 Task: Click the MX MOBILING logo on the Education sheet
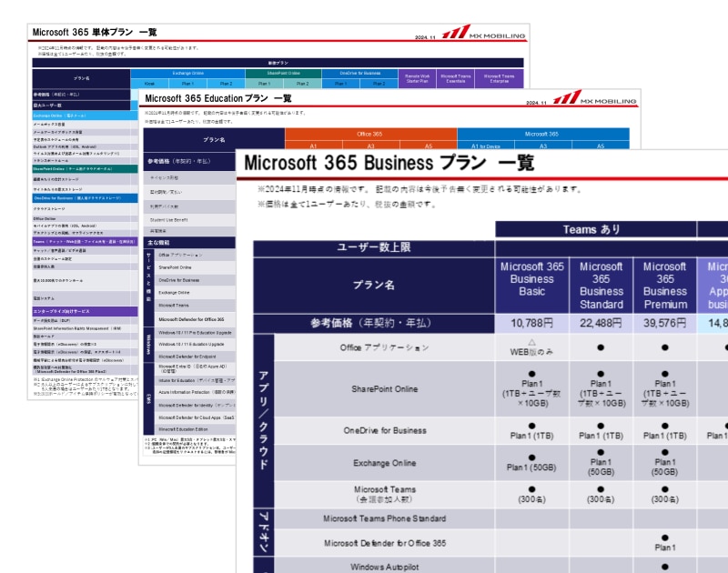[x=595, y=97]
